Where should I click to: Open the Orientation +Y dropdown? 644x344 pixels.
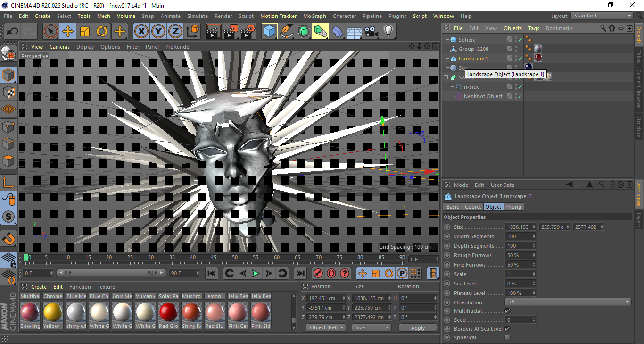(x=568, y=302)
